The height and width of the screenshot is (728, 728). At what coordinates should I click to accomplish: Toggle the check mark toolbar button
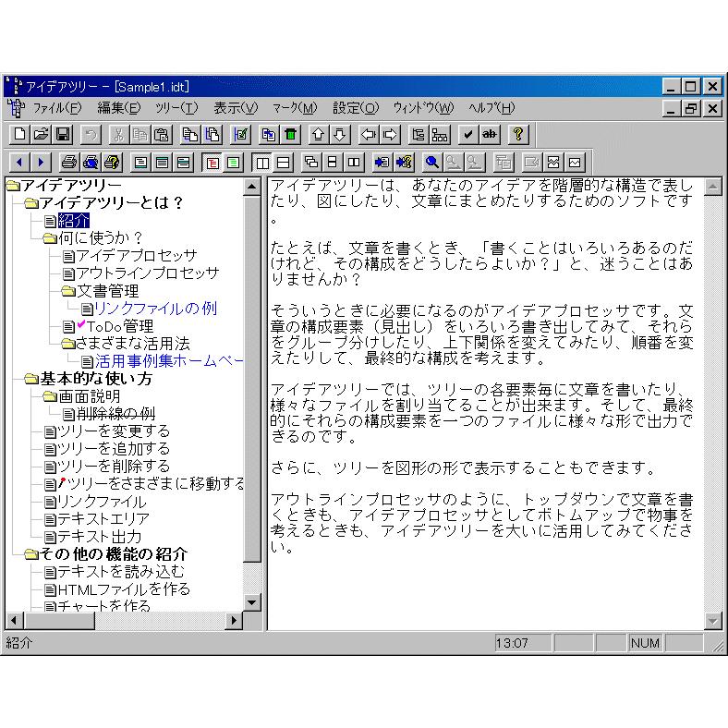(468, 134)
